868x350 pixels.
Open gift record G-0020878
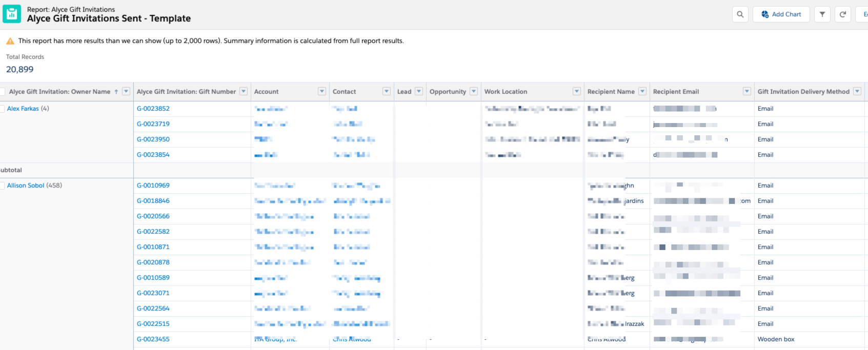[153, 262]
